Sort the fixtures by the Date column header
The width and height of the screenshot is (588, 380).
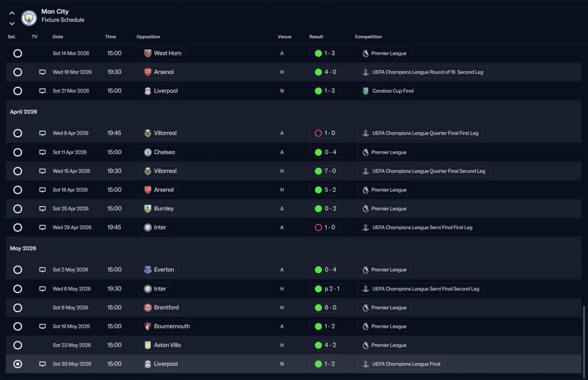coord(58,37)
